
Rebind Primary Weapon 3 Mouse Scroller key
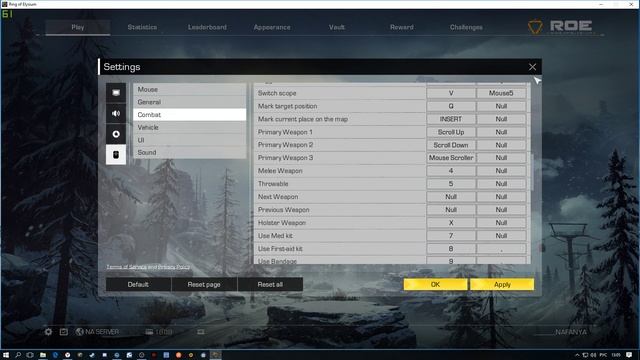451,158
